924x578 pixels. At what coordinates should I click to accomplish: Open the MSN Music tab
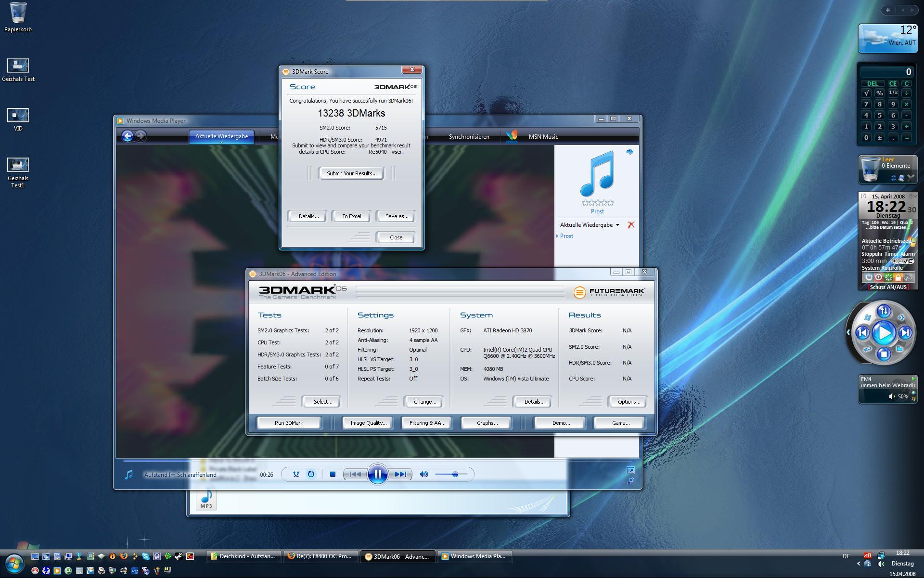click(x=543, y=137)
